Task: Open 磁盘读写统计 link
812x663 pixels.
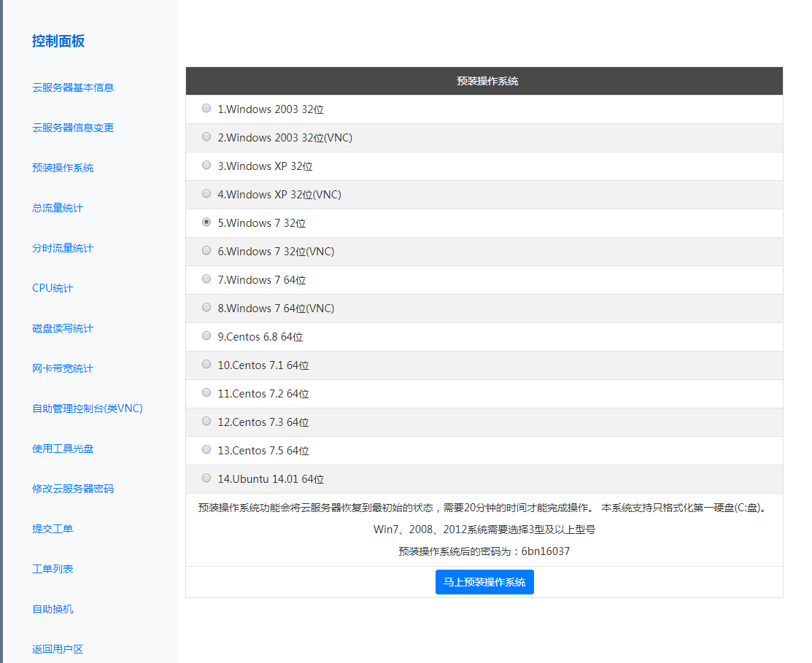Action: coord(63,328)
